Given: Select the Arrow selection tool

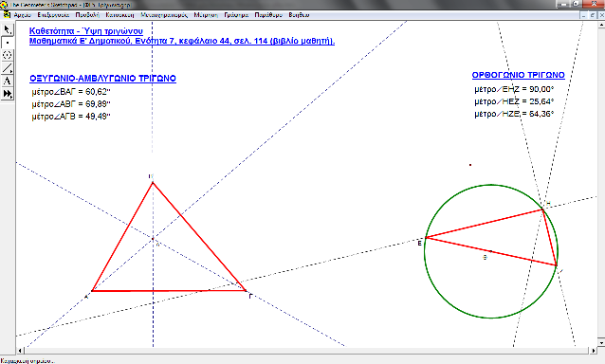Looking at the screenshot, I should click(x=8, y=29).
